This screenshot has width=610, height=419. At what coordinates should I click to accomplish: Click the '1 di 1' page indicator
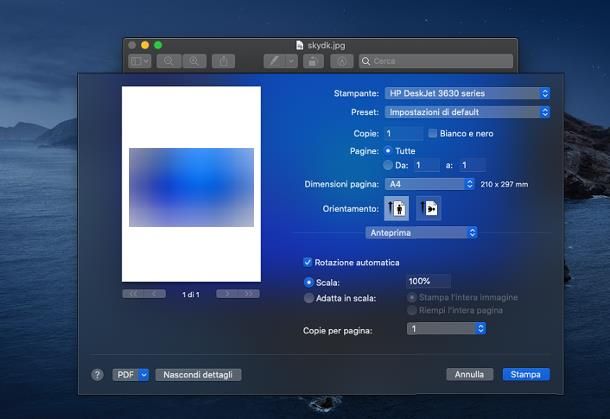point(191,295)
